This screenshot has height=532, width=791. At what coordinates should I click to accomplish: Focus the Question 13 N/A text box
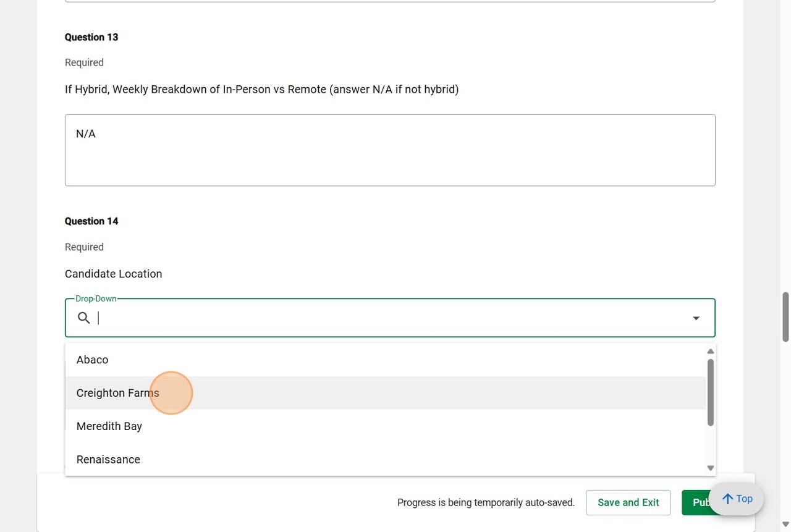389,150
